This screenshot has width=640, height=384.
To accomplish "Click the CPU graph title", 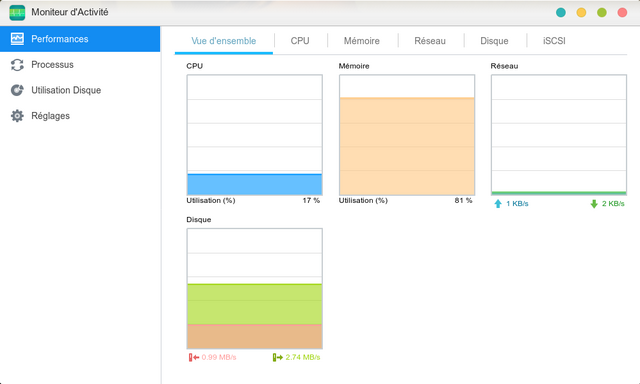I will (195, 66).
